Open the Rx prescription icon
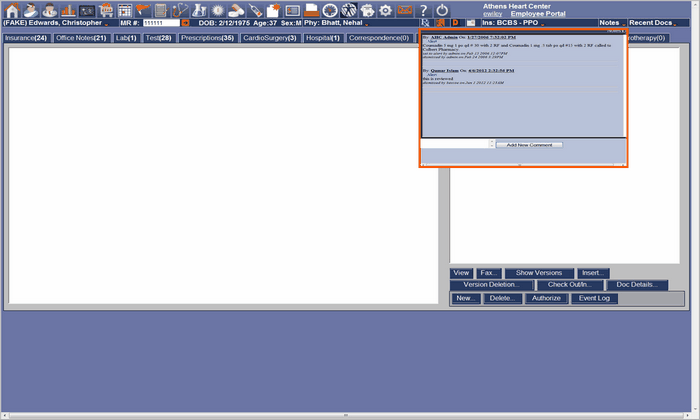This screenshot has height=420, width=700. tap(425, 22)
